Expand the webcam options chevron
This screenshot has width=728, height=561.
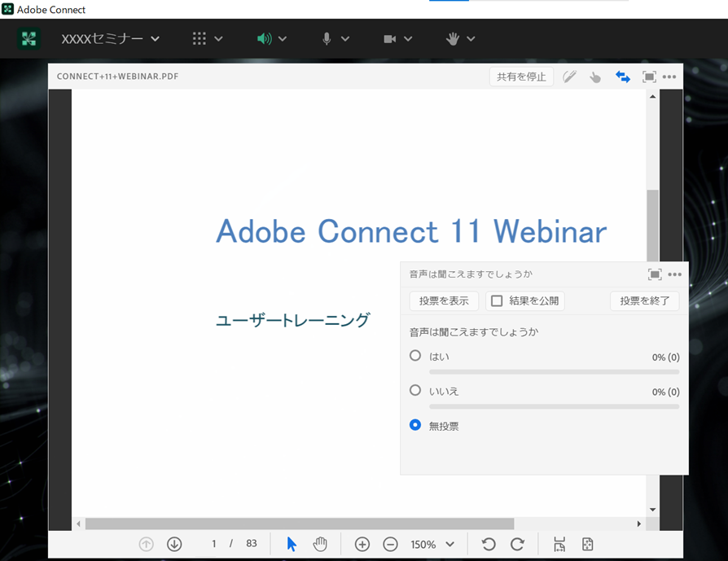tap(408, 39)
